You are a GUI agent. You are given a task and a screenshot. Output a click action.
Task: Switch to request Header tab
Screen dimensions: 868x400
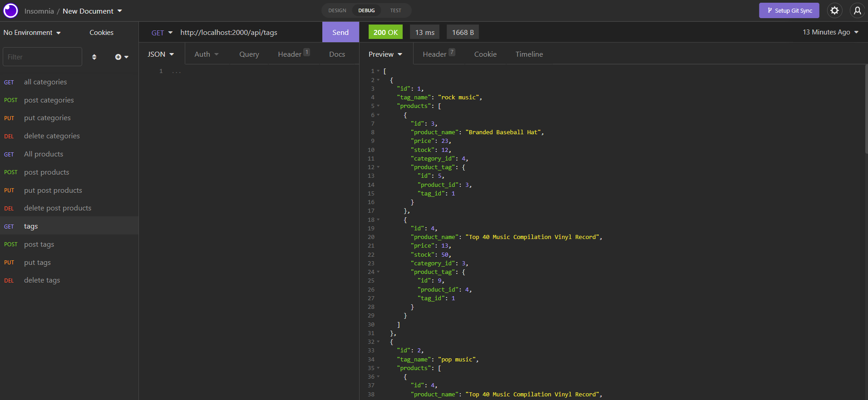click(x=294, y=54)
